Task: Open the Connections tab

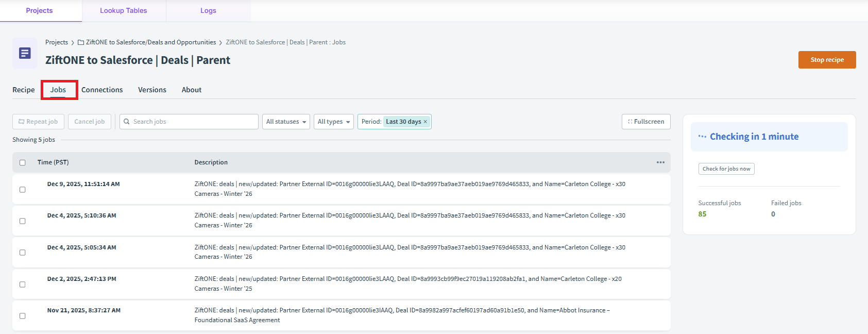Action: point(102,90)
